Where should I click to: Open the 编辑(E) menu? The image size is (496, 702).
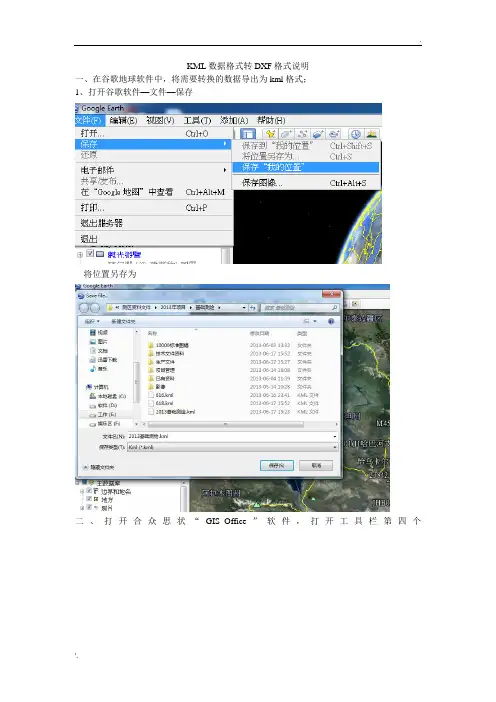coord(123,120)
